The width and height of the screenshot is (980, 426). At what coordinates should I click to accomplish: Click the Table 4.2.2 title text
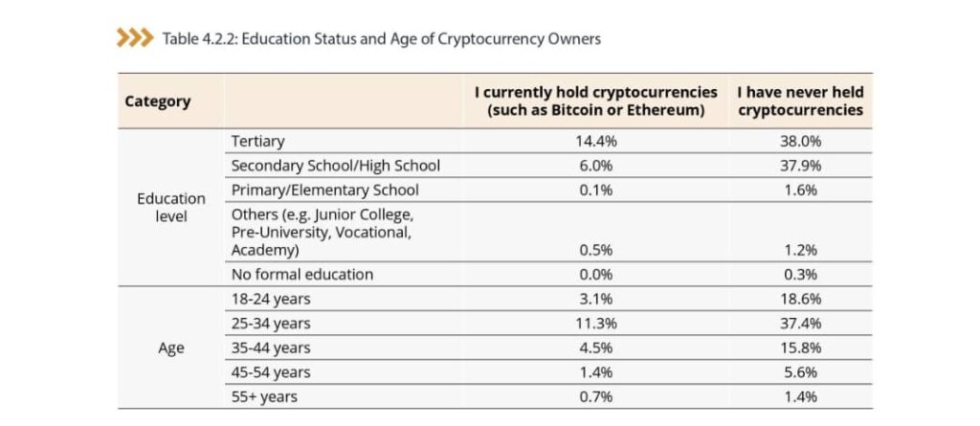[x=381, y=39]
